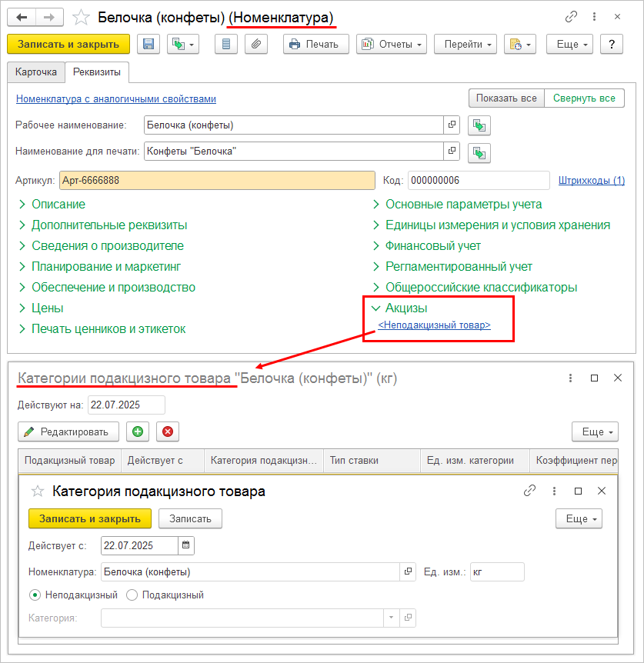The height and width of the screenshot is (663, 644).
Task: Open help with the question mark button
Action: coord(612,44)
